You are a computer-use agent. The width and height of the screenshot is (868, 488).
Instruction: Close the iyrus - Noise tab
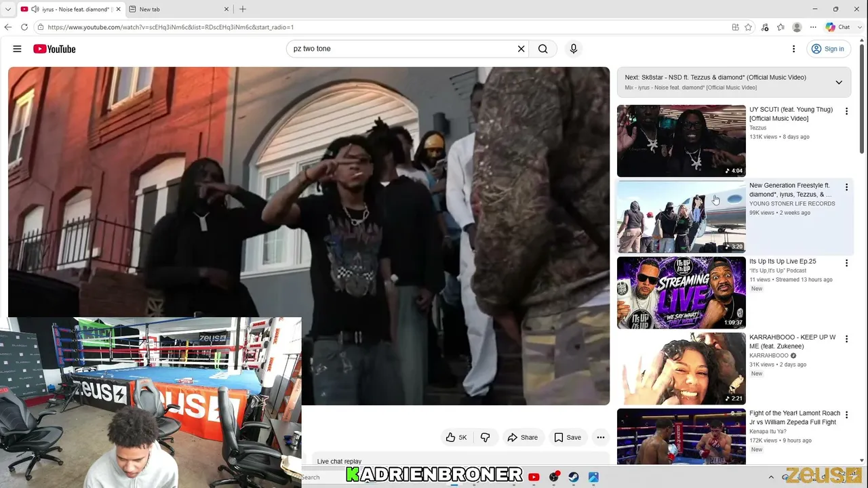pos(118,9)
